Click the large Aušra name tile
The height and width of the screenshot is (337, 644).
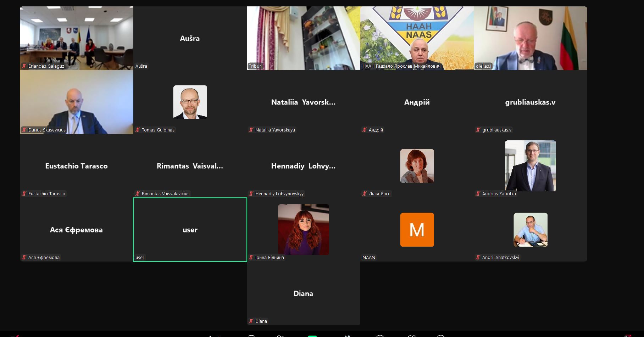point(190,38)
